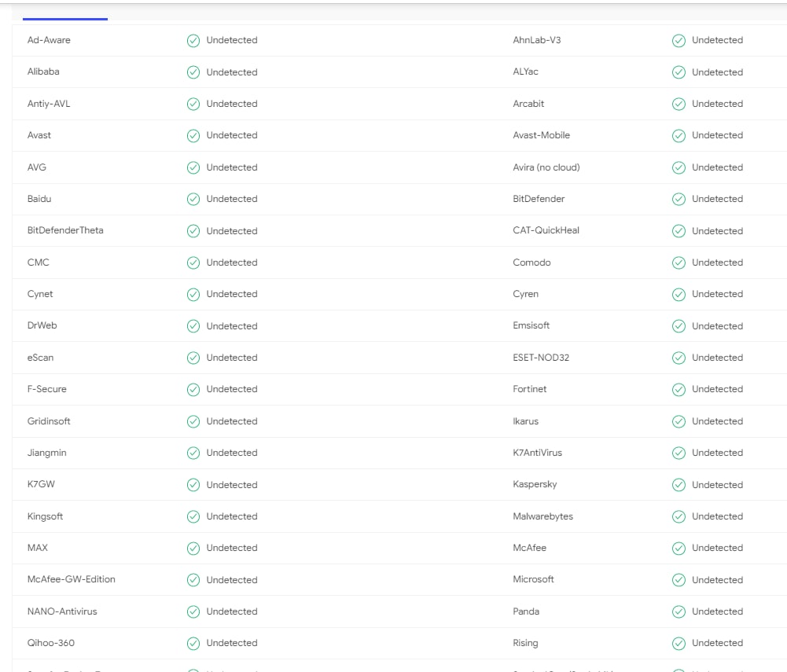The width and height of the screenshot is (787, 672).
Task: Select the Qihoo-360 engine name
Action: [x=50, y=643]
